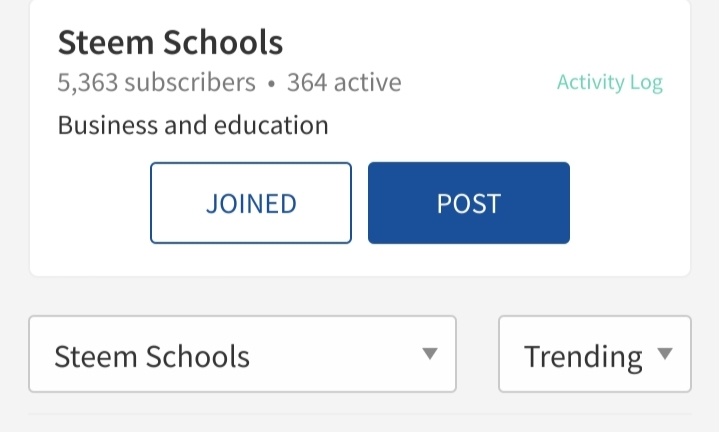The height and width of the screenshot is (432, 719).
Task: Open the Trending sort dropdown
Action: pyautogui.click(x=594, y=354)
